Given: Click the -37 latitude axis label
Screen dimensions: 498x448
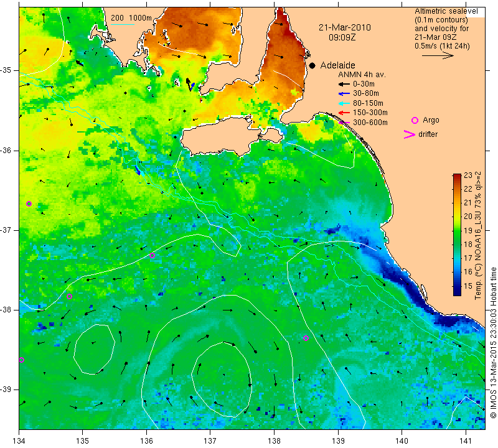Looking at the screenshot, I should [x=6, y=230].
